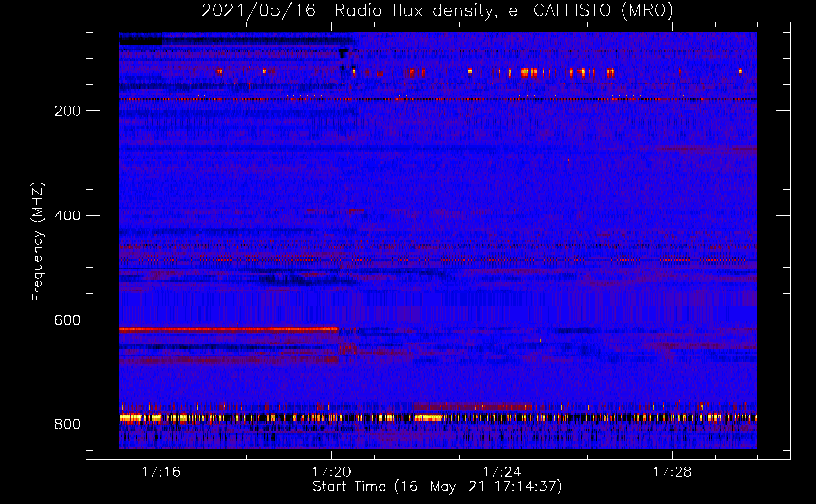
Task: Click the 600 frequency tick label
Action: pos(68,320)
